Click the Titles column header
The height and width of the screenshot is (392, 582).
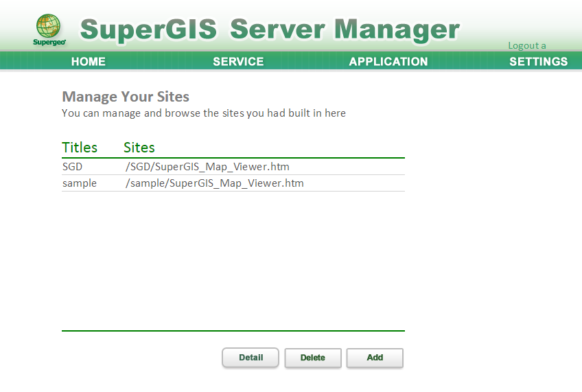pyautogui.click(x=80, y=148)
